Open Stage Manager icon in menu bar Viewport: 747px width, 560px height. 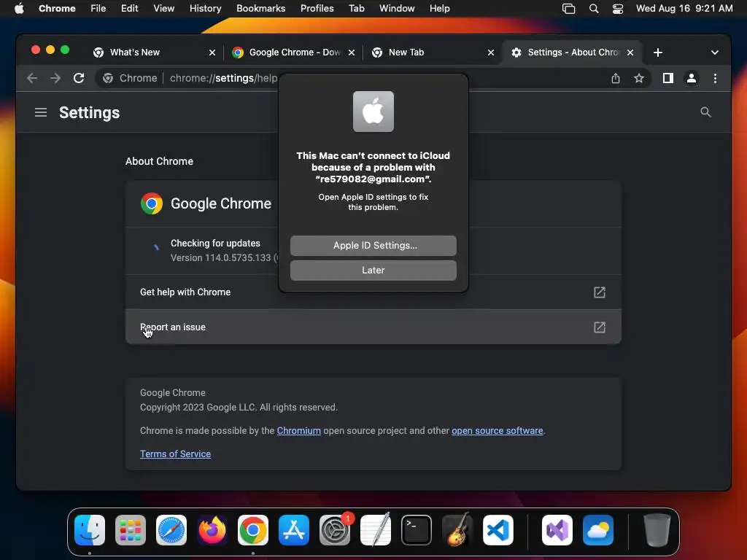click(x=568, y=9)
